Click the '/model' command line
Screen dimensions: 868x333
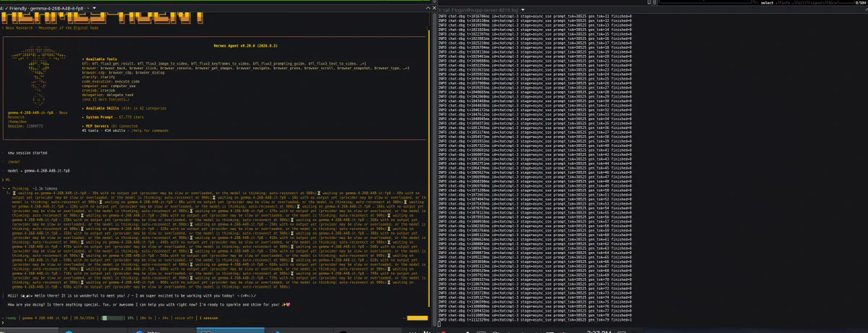pos(14,162)
